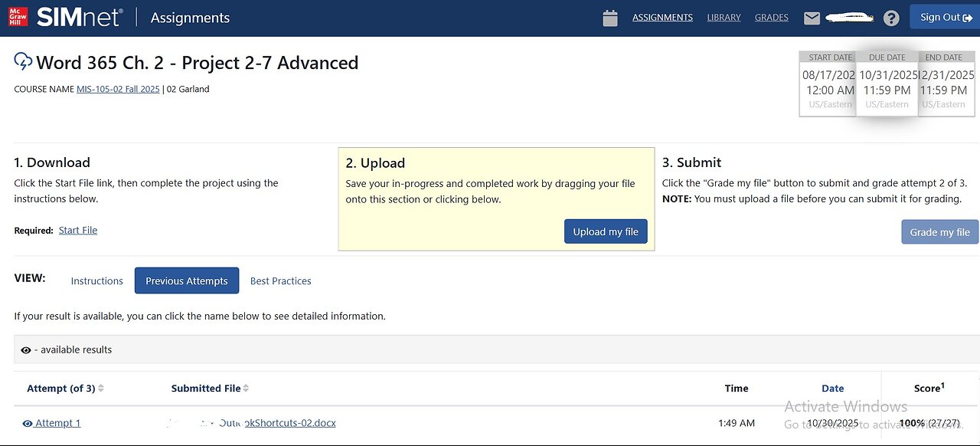Click the eye icon in available results legend
The height and width of the screenshot is (446, 980).
[26, 350]
